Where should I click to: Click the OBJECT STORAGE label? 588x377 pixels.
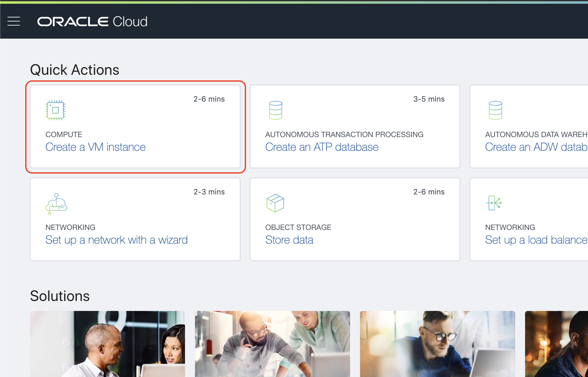298,227
